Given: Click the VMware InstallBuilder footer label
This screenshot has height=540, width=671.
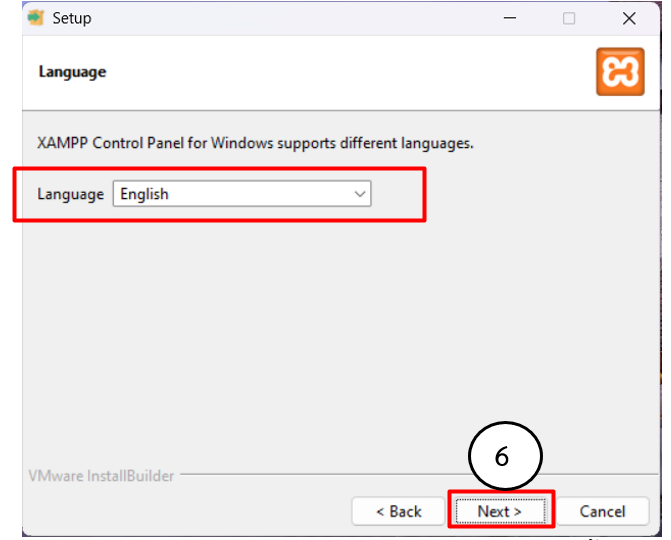Looking at the screenshot, I should tap(101, 476).
